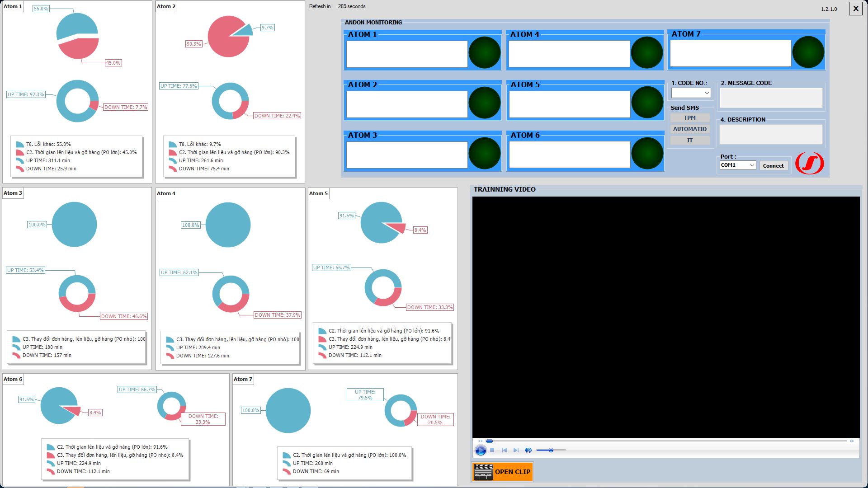Click ATOM 1 green indicator light
The image size is (868, 488).
point(484,52)
